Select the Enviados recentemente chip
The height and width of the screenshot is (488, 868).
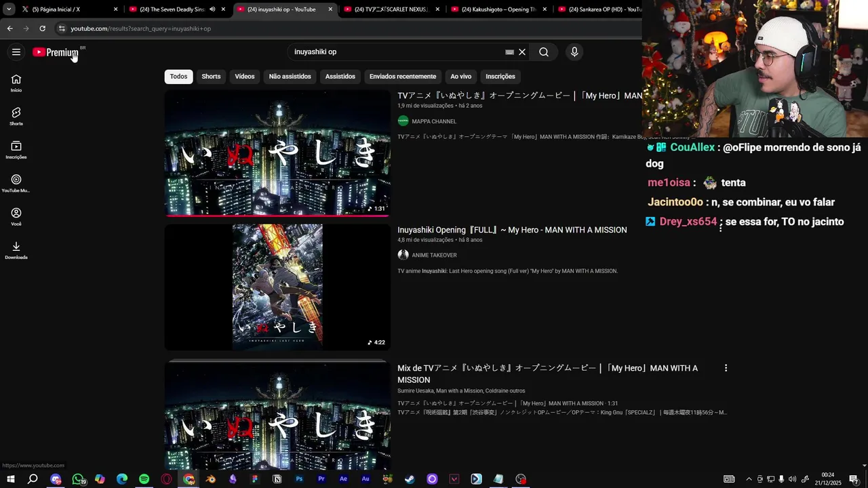403,77
